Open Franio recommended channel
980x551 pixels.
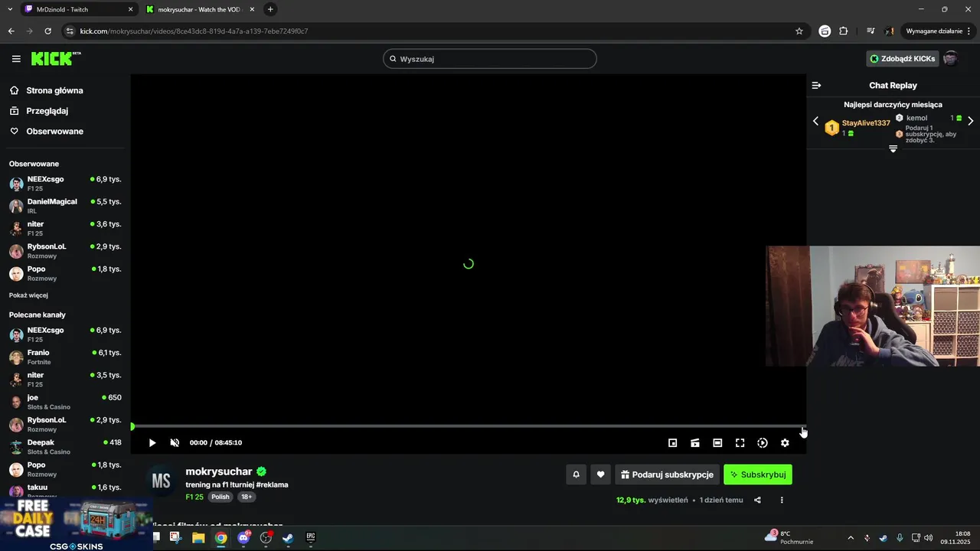pos(65,357)
